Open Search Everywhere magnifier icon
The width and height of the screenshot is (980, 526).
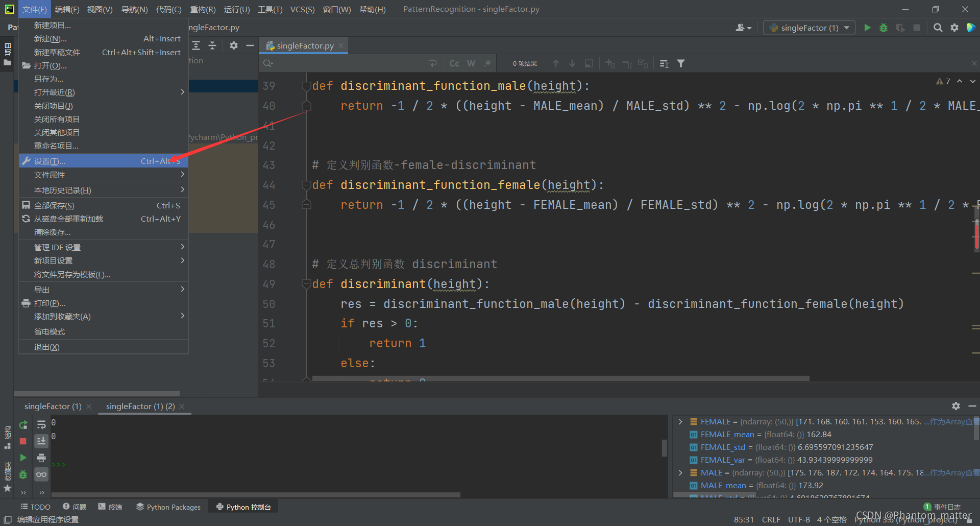click(938, 28)
